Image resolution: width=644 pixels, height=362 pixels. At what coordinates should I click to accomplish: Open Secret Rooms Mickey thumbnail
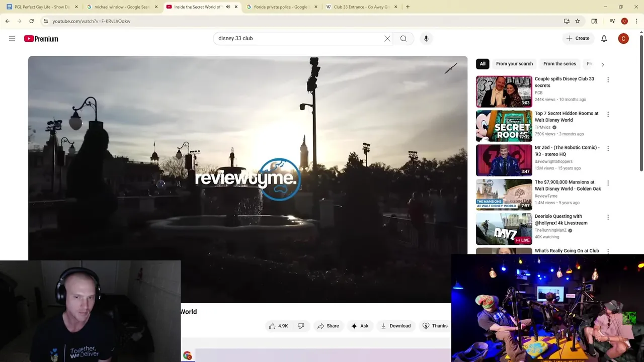(504, 126)
